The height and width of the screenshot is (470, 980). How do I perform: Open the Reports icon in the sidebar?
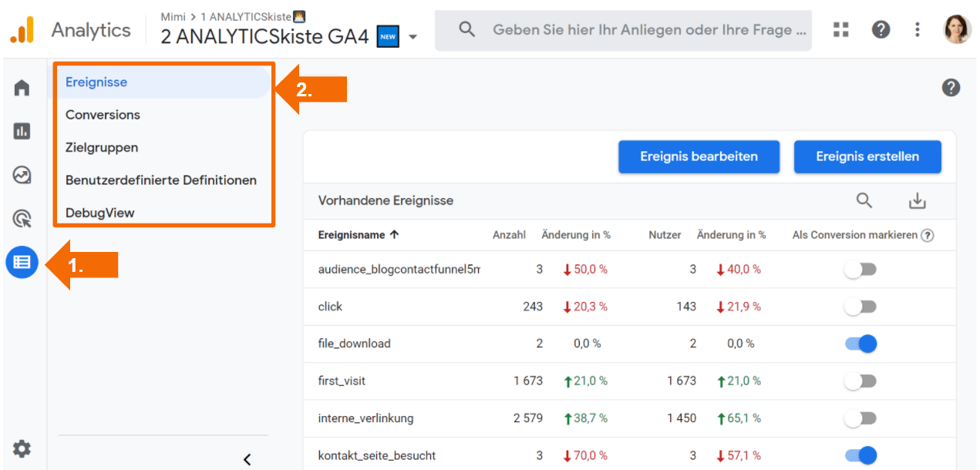(22, 131)
